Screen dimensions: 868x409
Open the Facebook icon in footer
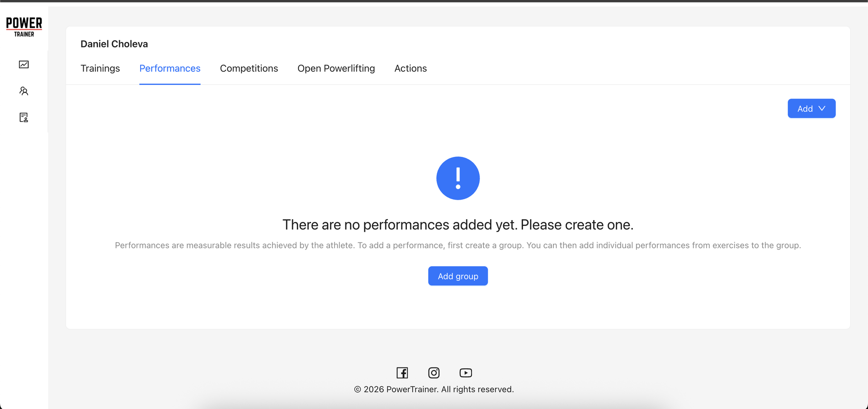click(x=402, y=372)
